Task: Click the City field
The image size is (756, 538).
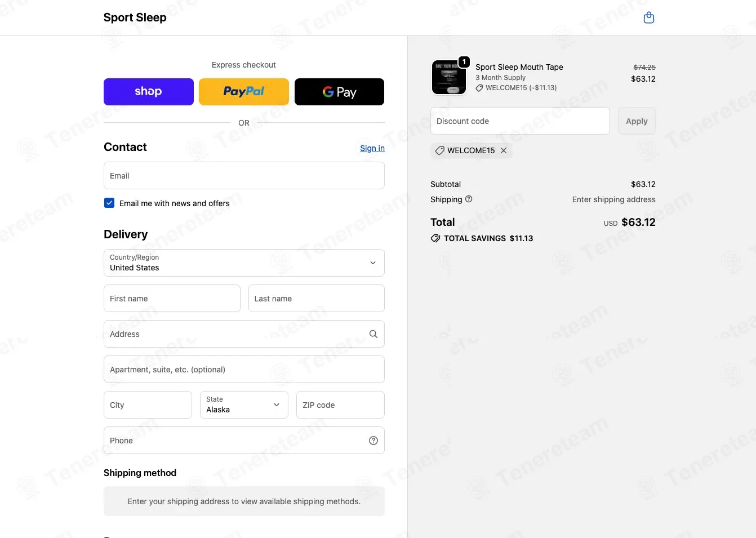Action: (x=148, y=405)
